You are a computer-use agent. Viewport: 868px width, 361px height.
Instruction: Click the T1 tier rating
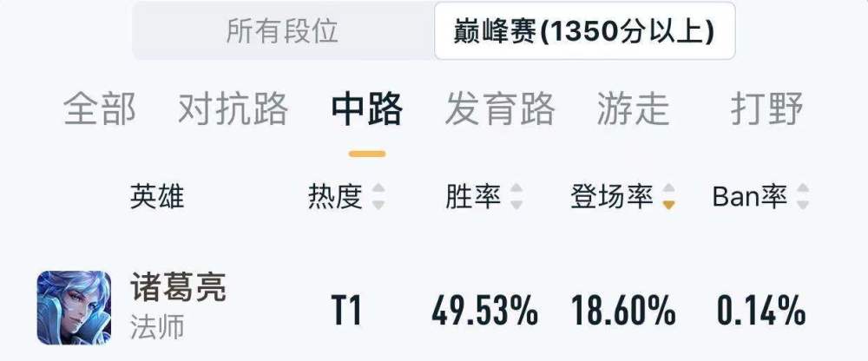[346, 311]
